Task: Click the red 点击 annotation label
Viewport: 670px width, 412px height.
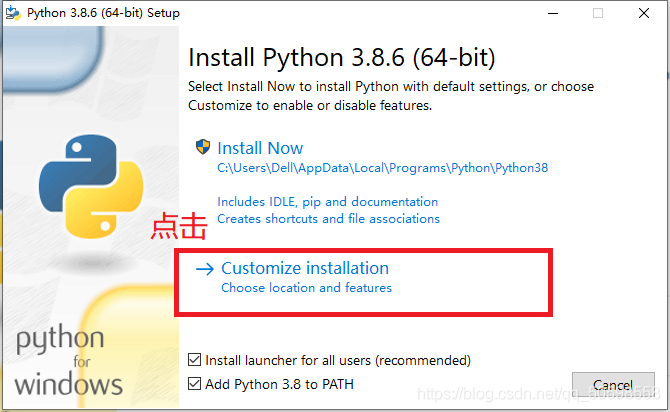Action: (x=178, y=228)
